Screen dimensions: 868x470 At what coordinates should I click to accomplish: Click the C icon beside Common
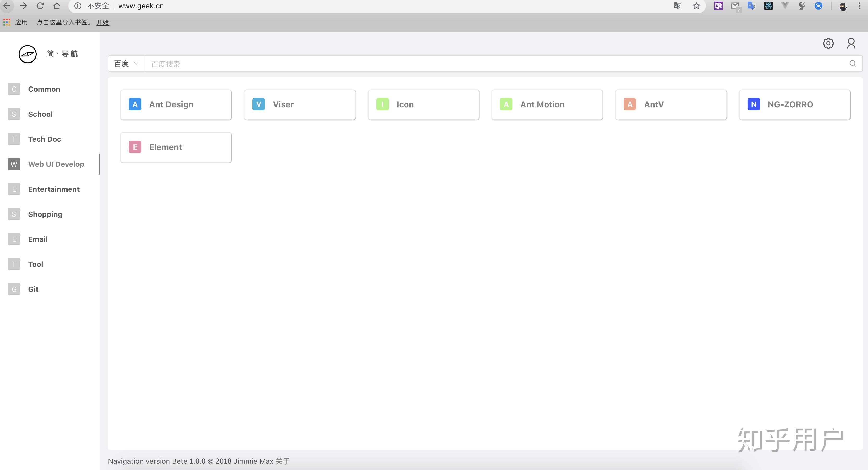tap(14, 89)
